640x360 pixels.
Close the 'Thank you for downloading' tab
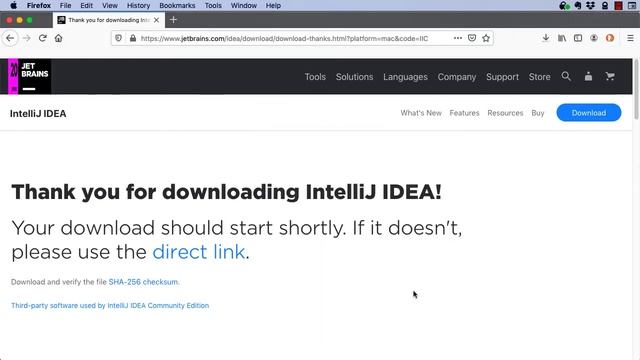[x=156, y=20]
